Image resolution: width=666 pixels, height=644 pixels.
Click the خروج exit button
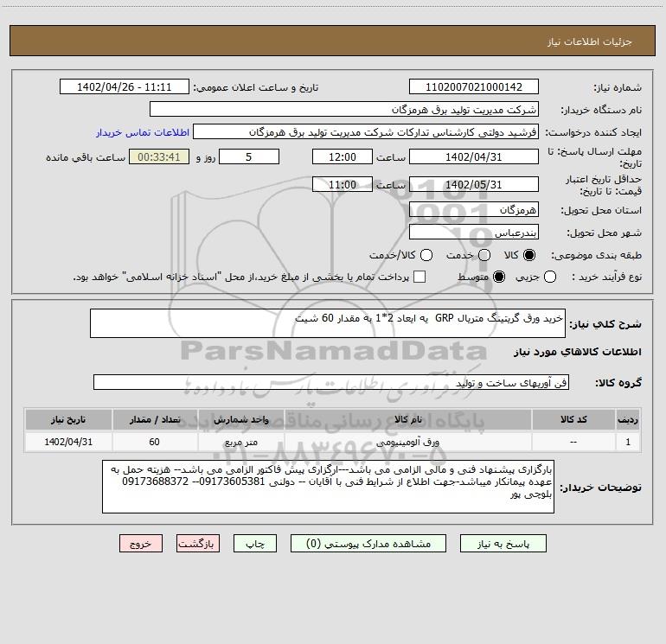[141, 544]
